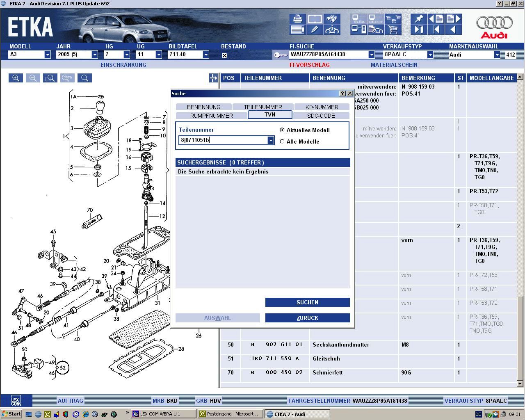Click the pushpin icon
Screen dimensions: 525x420
coord(419,19)
